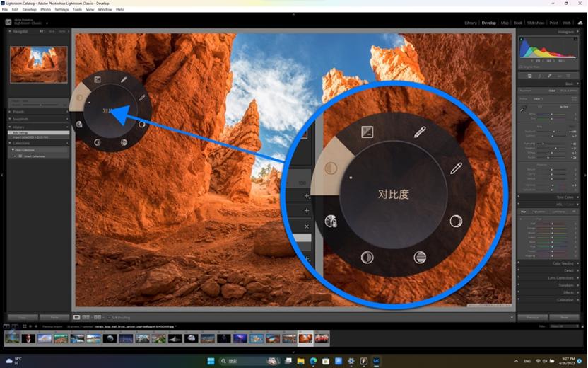This screenshot has width=588, height=368.
Task: Select the Luminance tab in HSL
Action: click(x=558, y=212)
